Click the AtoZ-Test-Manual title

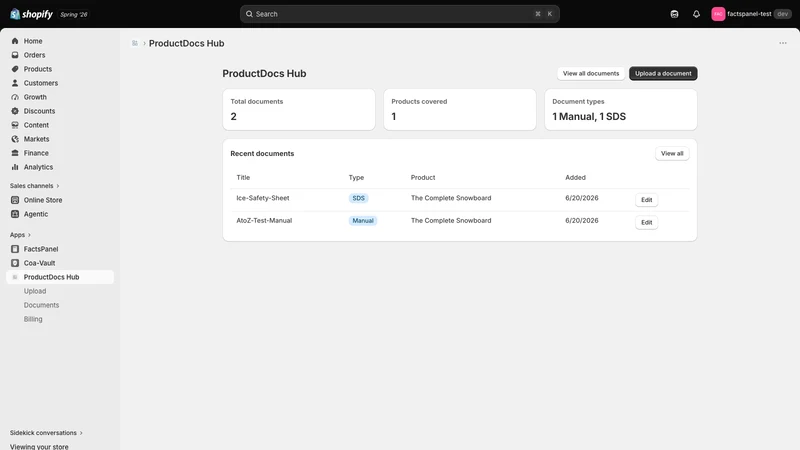(264, 220)
